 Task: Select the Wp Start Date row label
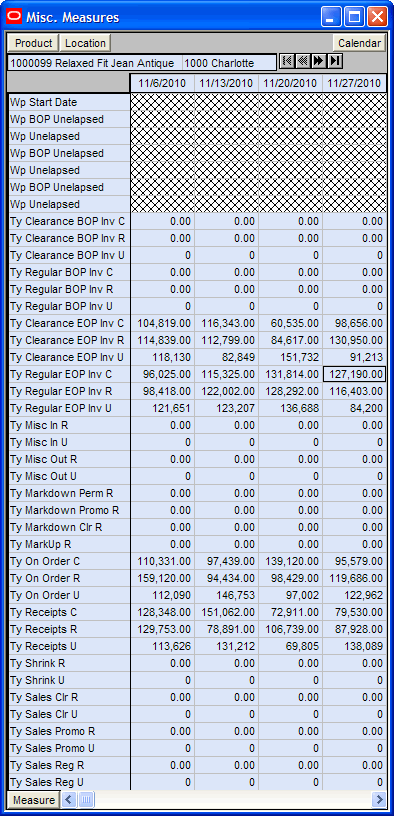(x=69, y=103)
